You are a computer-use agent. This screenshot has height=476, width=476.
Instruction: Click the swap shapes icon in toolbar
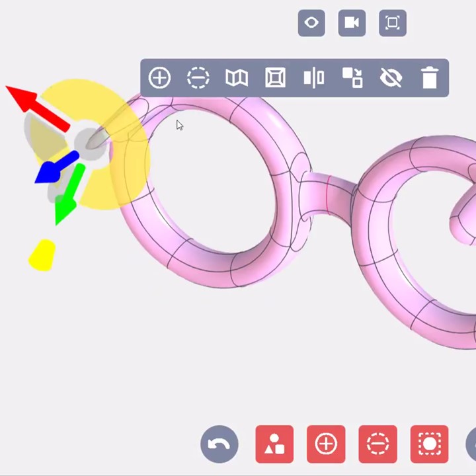352,78
